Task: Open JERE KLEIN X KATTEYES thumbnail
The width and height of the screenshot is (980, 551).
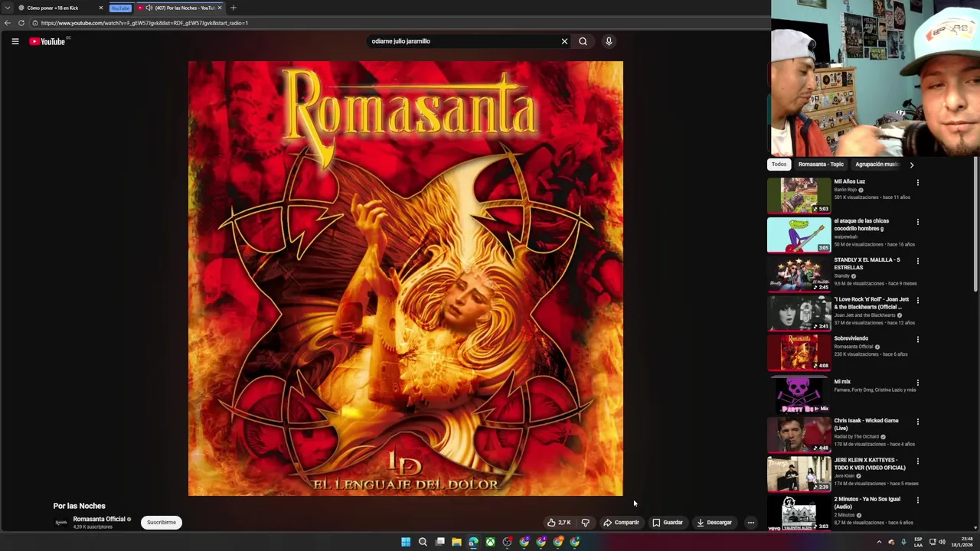Action: 799,474
